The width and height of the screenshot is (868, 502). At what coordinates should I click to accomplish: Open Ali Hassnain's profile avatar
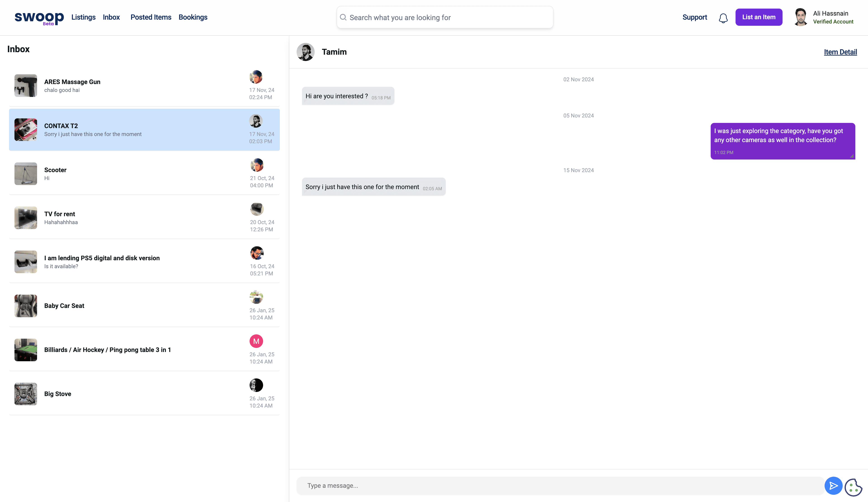pyautogui.click(x=801, y=17)
